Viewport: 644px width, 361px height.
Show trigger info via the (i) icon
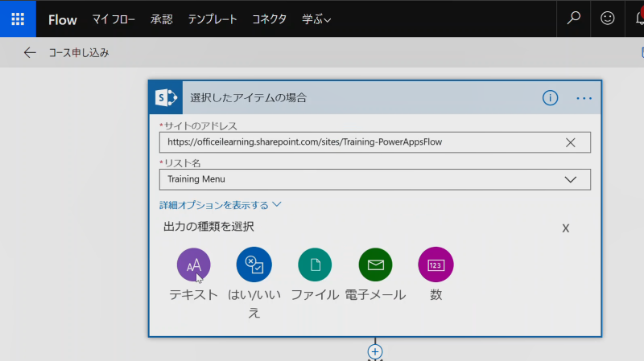pyautogui.click(x=550, y=97)
